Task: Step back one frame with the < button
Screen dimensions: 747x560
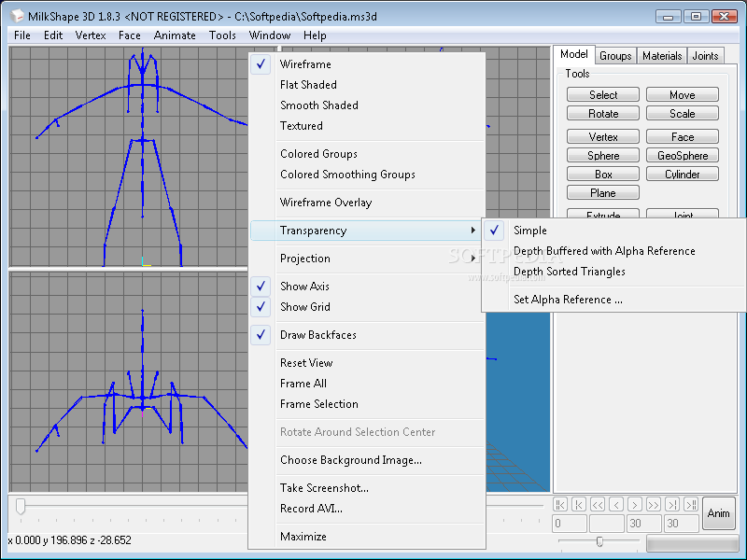Action: pyautogui.click(x=616, y=504)
